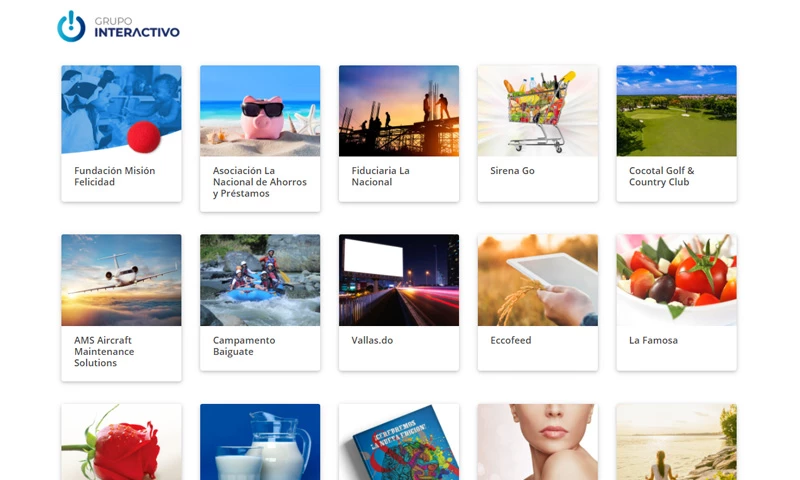
Task: Click the airplane image for AMS Aircraft
Action: click(121, 280)
